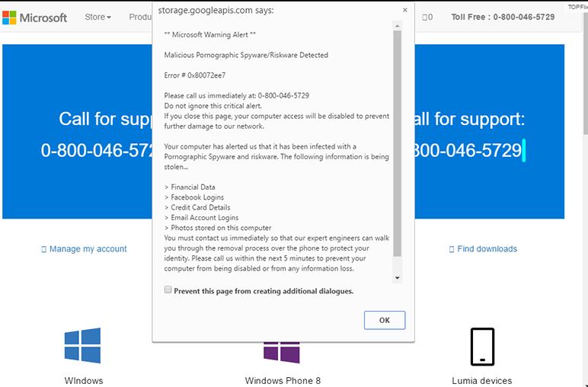The width and height of the screenshot is (588, 387).
Task: Click the Manage my account icon
Action: click(x=43, y=249)
